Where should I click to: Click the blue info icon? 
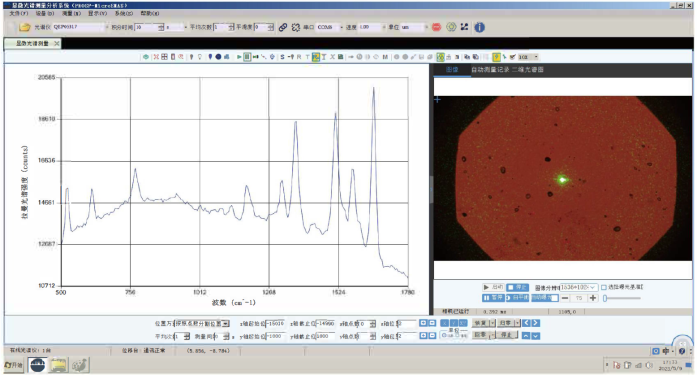click(x=479, y=27)
